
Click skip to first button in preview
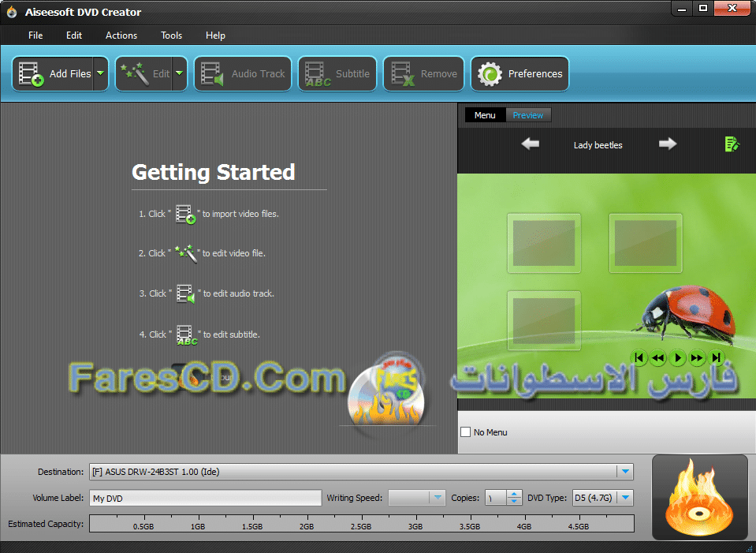point(639,358)
